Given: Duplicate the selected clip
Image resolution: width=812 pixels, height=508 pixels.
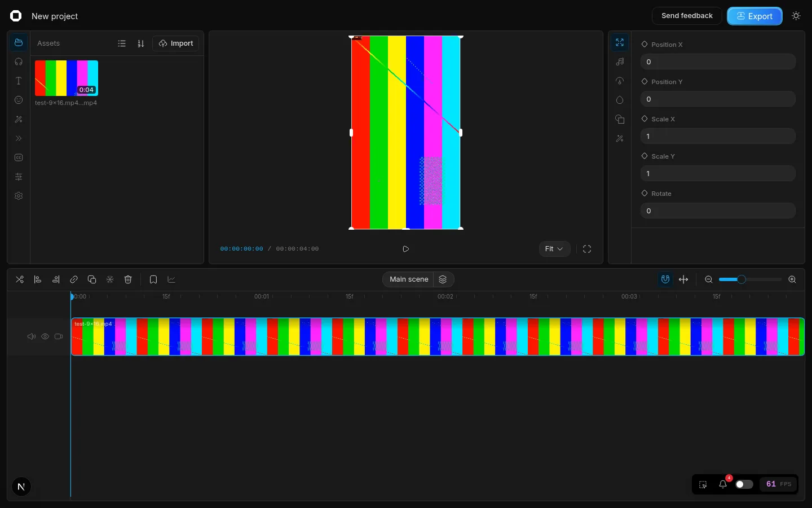Looking at the screenshot, I should coord(92,279).
